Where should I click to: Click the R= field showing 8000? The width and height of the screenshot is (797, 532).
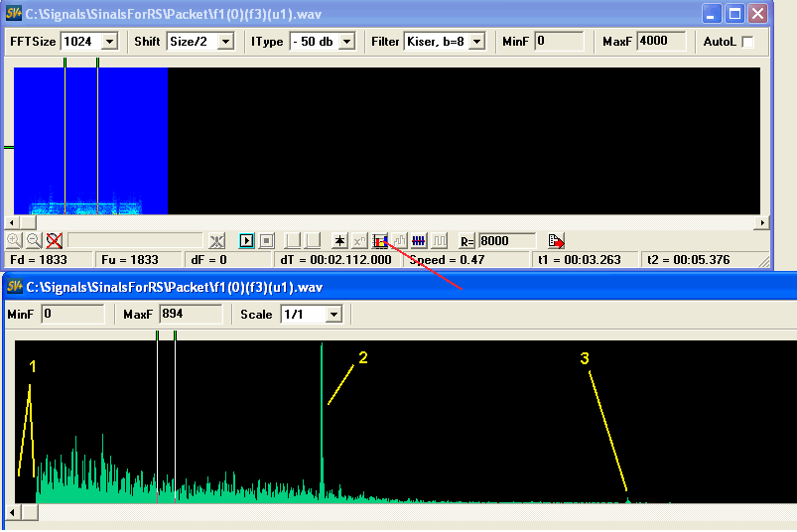(506, 241)
